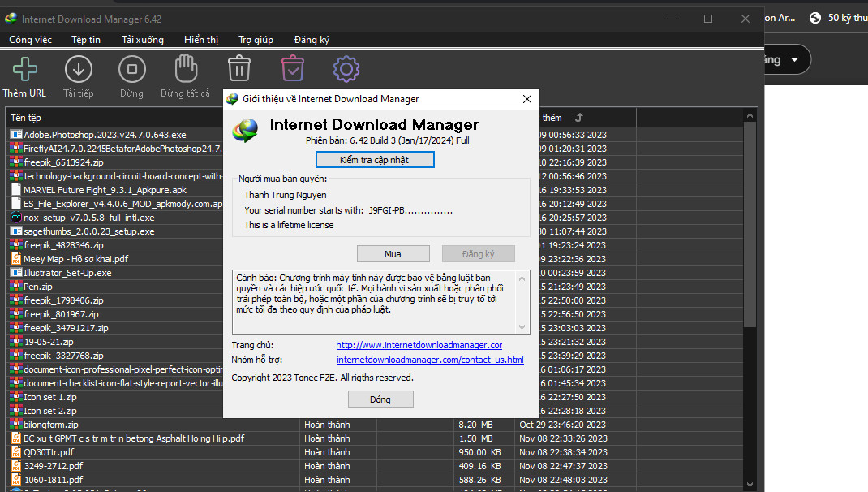
Task: Open the internetdownloadmanager.com homepage link
Action: (419, 345)
